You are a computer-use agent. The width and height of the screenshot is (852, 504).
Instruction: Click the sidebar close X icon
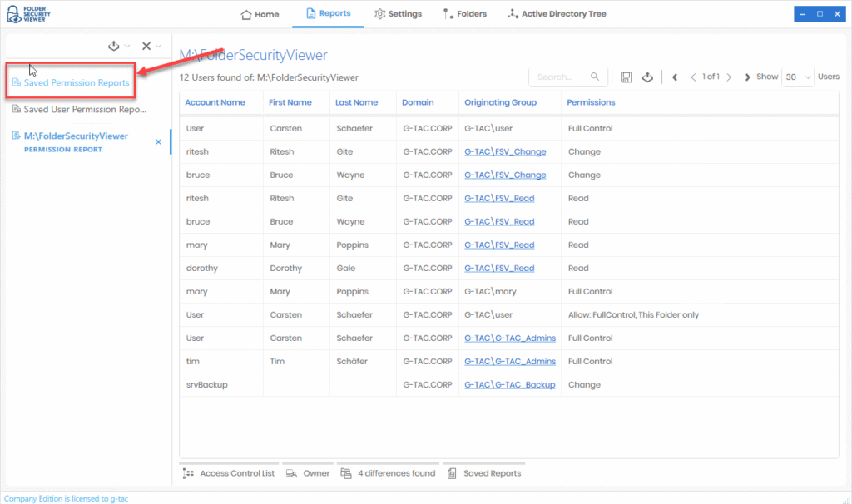[x=146, y=47]
